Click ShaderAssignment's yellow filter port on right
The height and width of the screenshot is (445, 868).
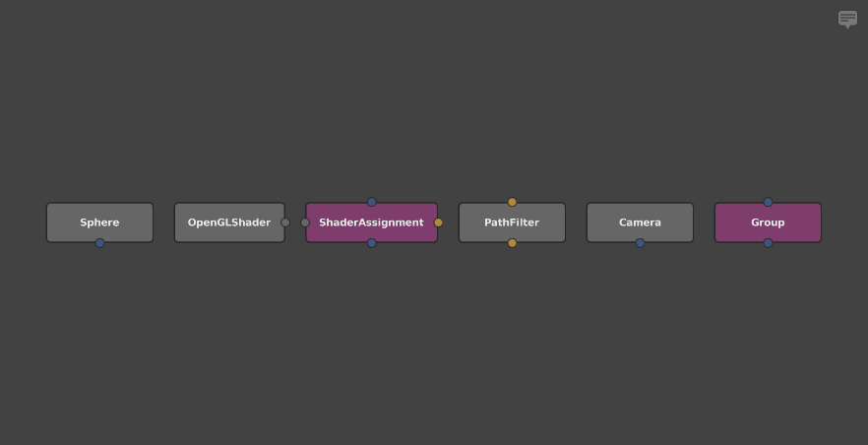438,222
